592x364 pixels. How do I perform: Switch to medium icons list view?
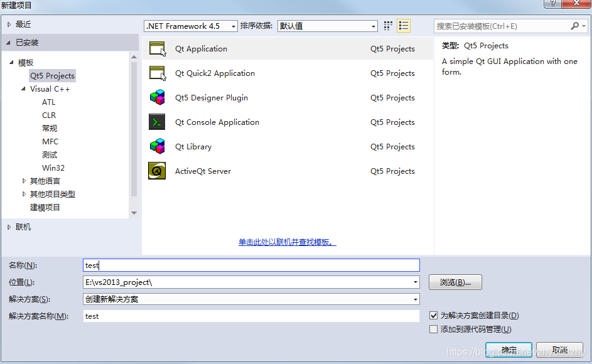pyautogui.click(x=404, y=26)
